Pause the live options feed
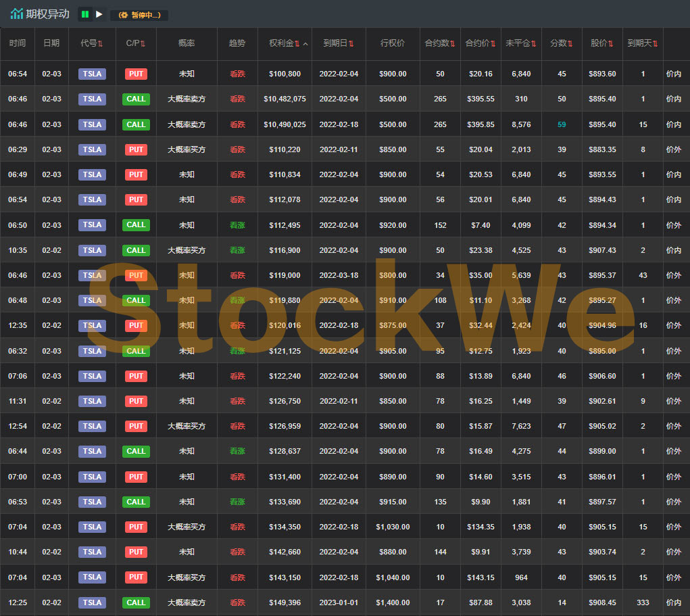The width and height of the screenshot is (690, 616). (85, 14)
